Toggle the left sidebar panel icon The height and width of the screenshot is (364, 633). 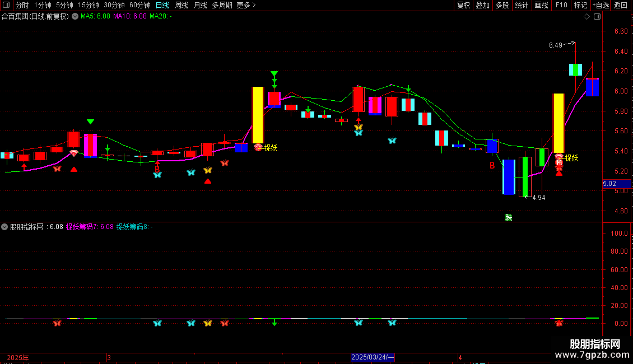click(6, 5)
